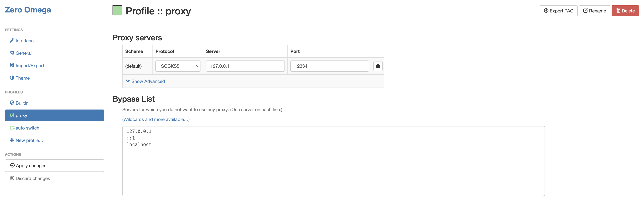Collapse the Show Advanced chevron

tap(128, 81)
